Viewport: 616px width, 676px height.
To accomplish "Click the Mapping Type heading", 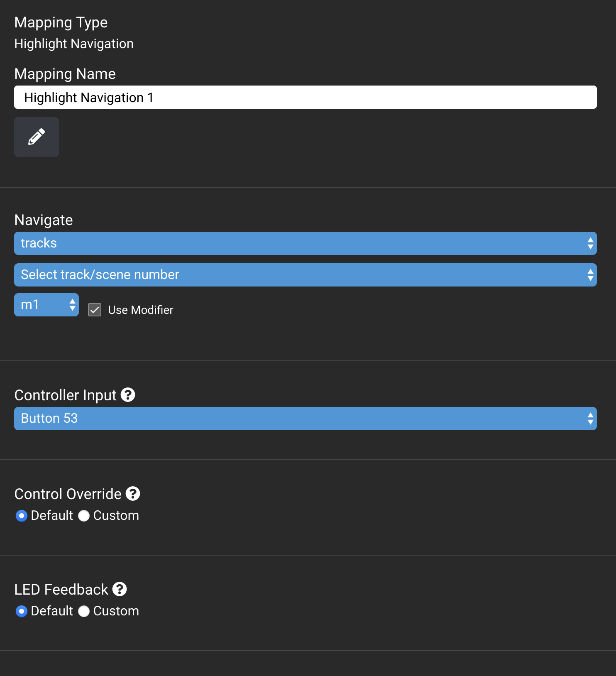I will click(61, 22).
